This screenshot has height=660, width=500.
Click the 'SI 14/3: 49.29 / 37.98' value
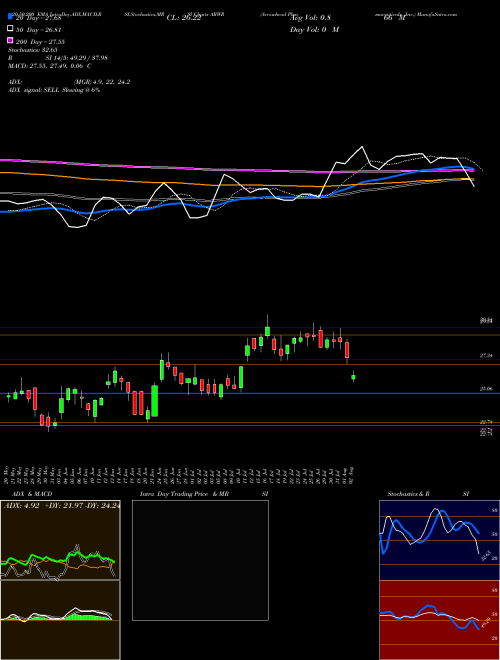tap(77, 58)
